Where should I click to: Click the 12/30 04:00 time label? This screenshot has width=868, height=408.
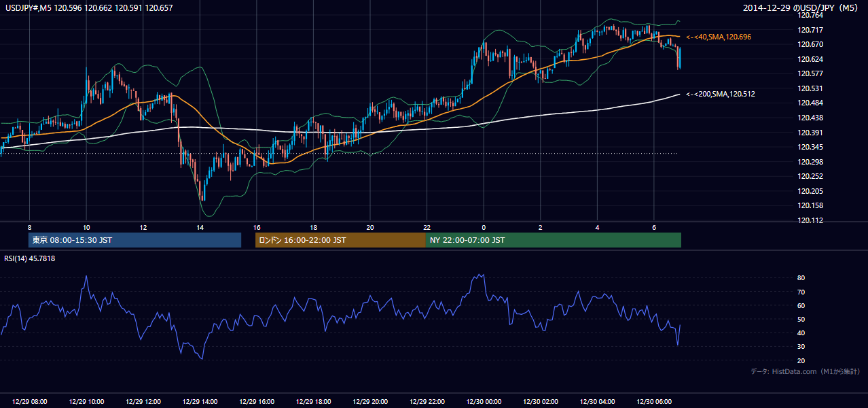tap(597, 402)
